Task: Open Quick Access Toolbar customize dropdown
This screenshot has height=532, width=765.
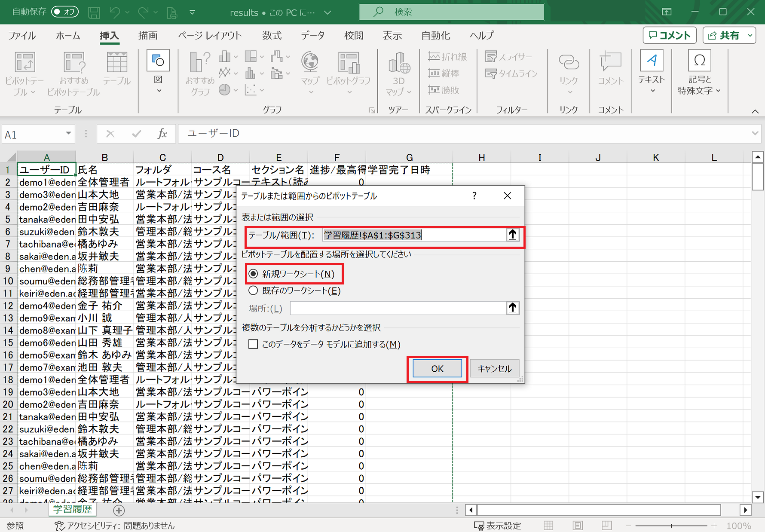Action: (x=192, y=12)
